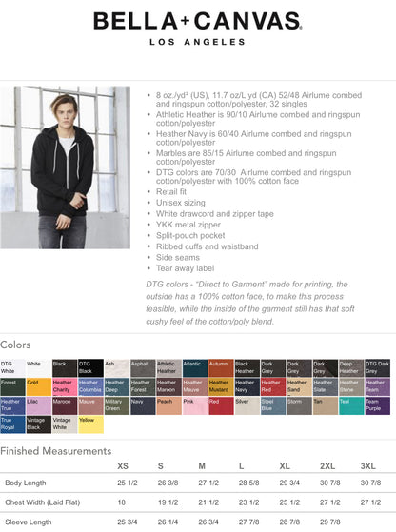This screenshot has width=396, height=532.
Task: Click the Colors section heading
Action: 15,345
